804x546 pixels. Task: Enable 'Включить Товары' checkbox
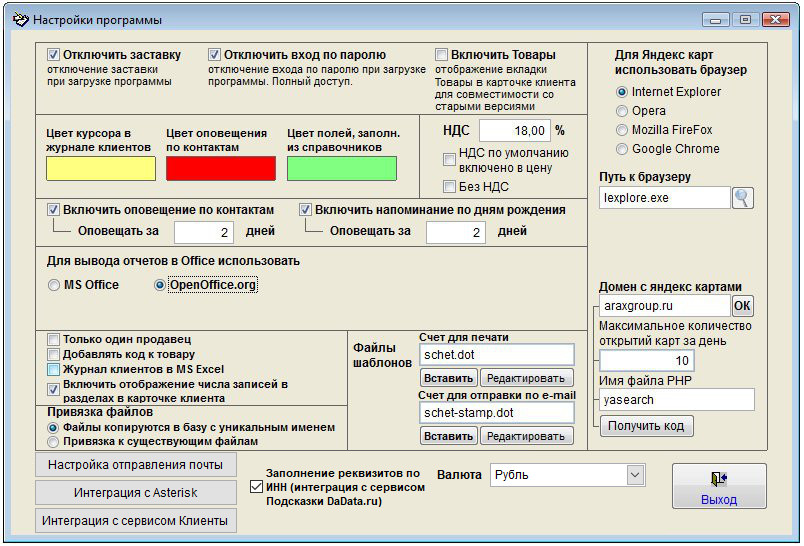[441, 54]
